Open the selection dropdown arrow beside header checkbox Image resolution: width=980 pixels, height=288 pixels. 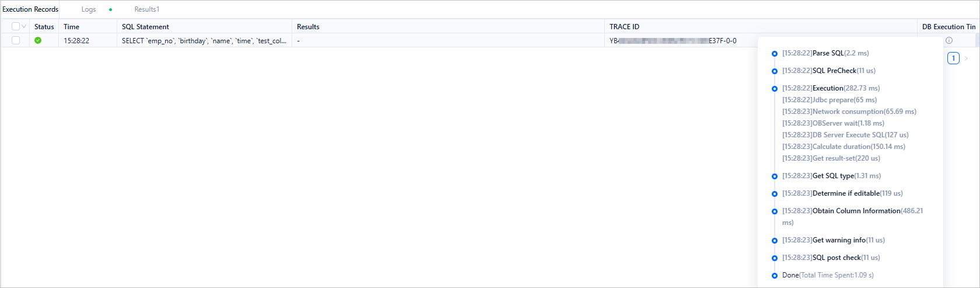(x=24, y=26)
